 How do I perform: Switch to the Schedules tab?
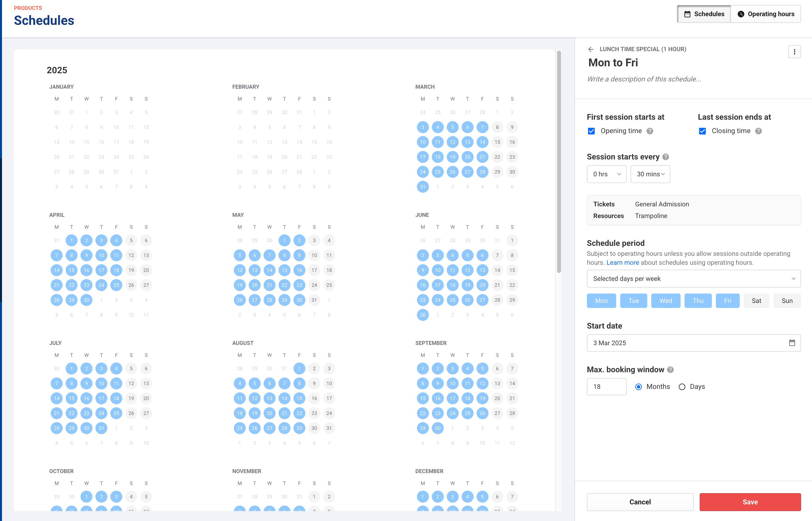click(x=704, y=14)
